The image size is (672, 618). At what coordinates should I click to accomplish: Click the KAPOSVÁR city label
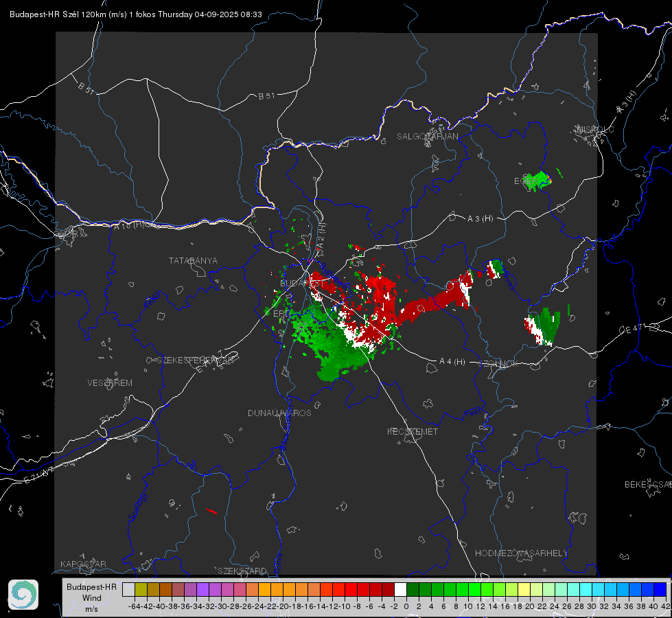(x=83, y=564)
